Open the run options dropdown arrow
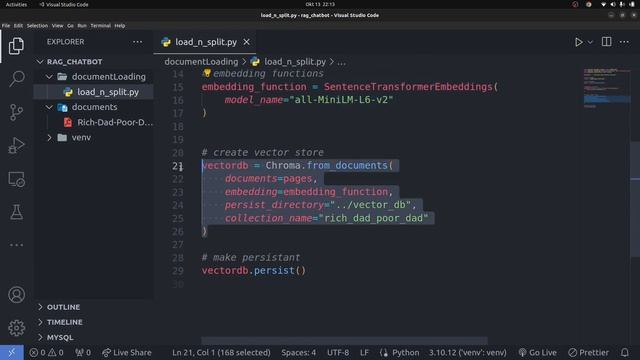The image size is (640, 360). 590,42
